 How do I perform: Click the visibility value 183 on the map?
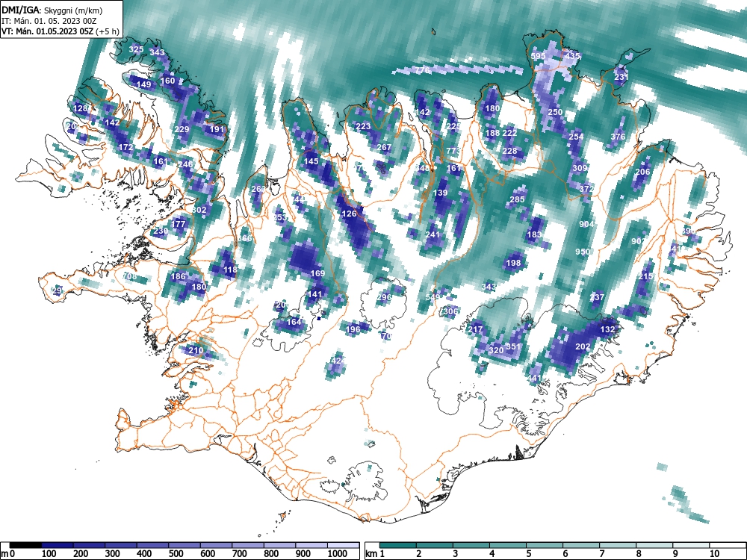tap(535, 234)
